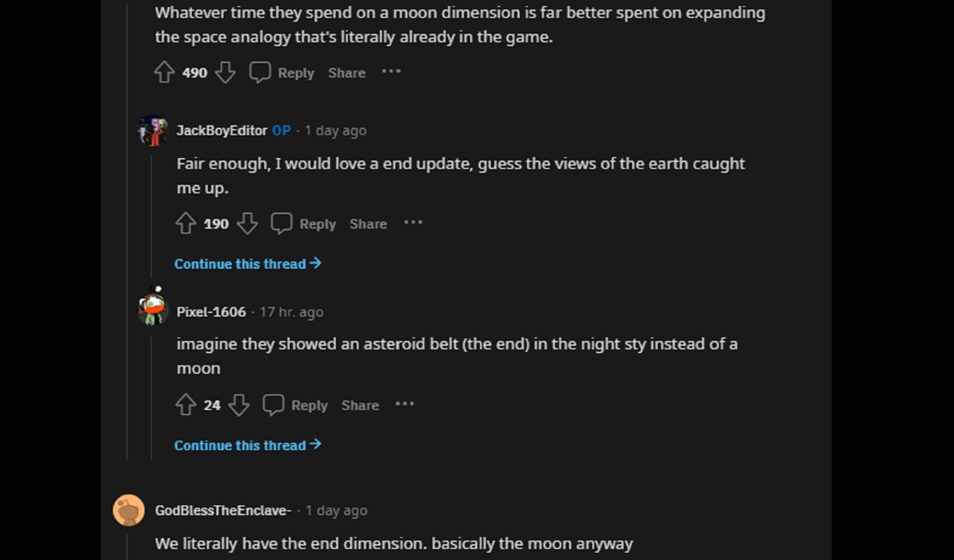Downvote JackBoyEditor's comment
The height and width of the screenshot is (560, 954).
247,224
